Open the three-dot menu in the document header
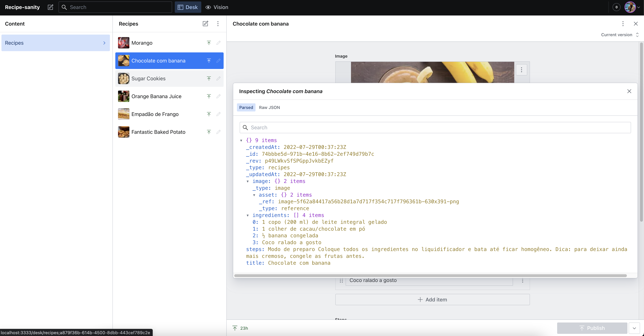 tap(623, 24)
